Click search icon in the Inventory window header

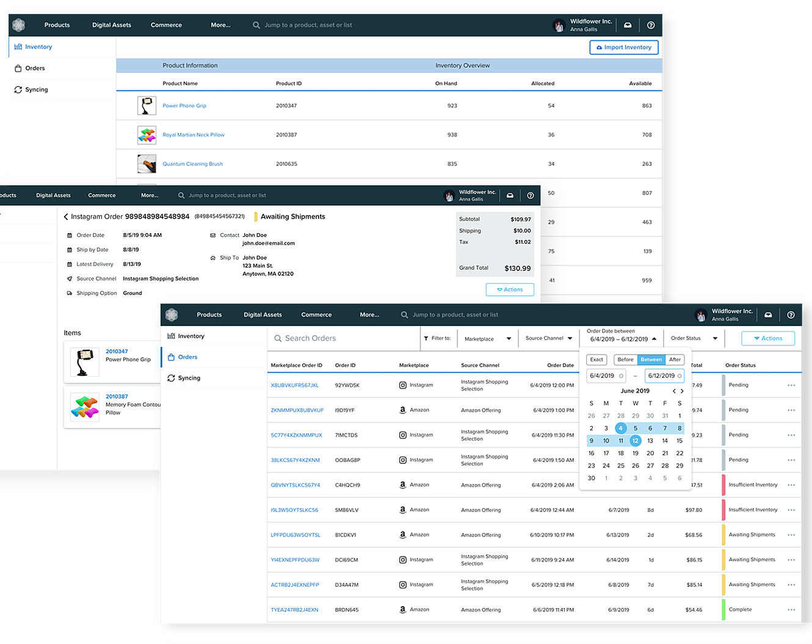256,25
